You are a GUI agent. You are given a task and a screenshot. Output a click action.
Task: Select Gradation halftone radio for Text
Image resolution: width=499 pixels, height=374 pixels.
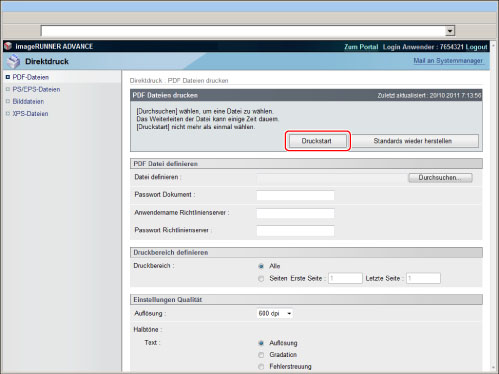pos(261,355)
